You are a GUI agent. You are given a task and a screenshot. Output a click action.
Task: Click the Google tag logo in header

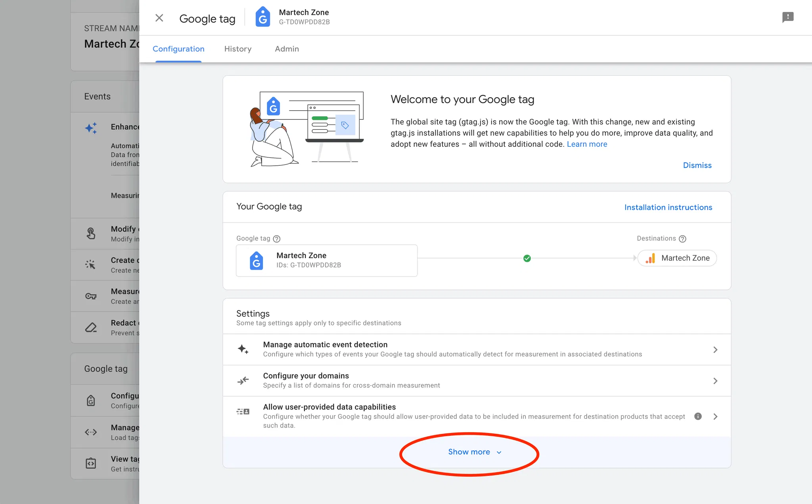[x=262, y=17]
